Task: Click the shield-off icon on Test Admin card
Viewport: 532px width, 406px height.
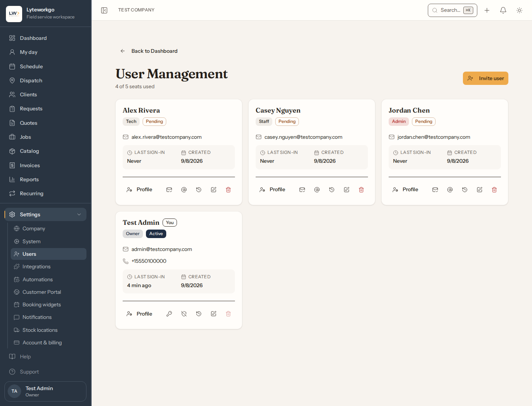Action: click(x=184, y=314)
